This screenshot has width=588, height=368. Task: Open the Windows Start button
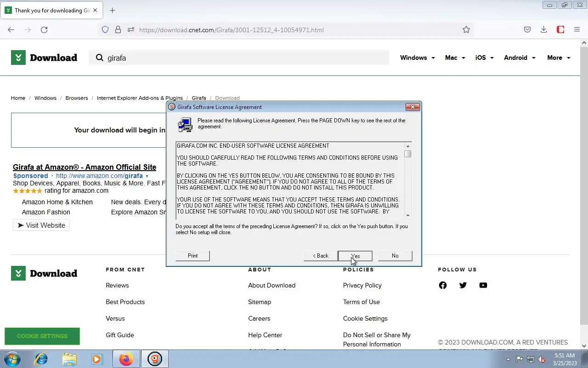tap(12, 359)
